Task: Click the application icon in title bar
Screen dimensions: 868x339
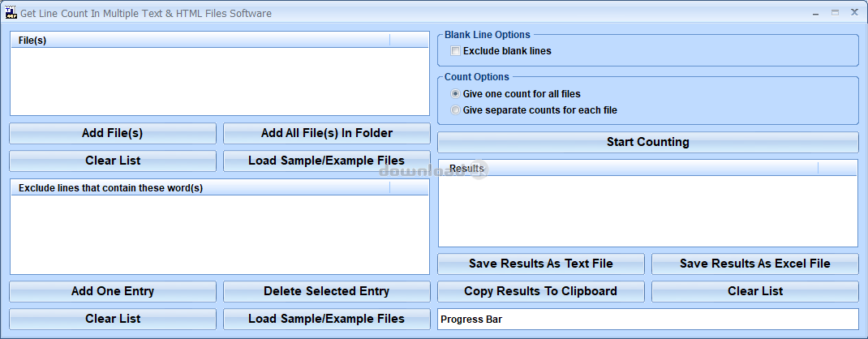Action: pyautogui.click(x=11, y=12)
